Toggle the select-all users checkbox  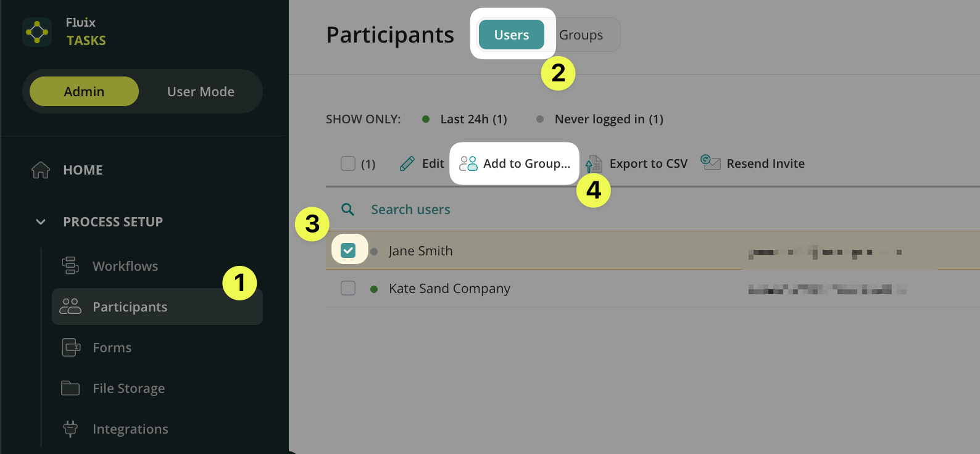coord(348,163)
